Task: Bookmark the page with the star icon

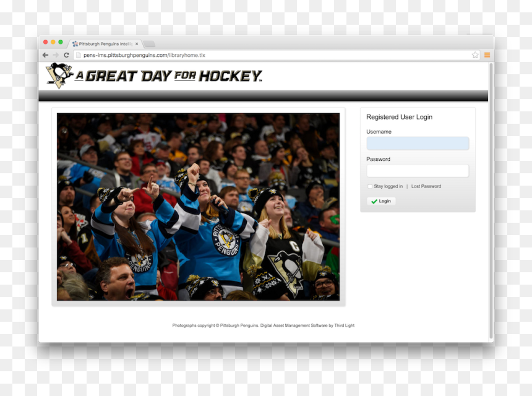Action: [475, 55]
